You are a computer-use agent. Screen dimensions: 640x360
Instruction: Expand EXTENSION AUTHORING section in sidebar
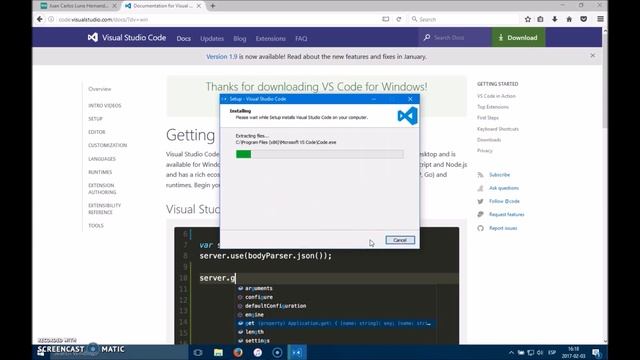(102, 189)
